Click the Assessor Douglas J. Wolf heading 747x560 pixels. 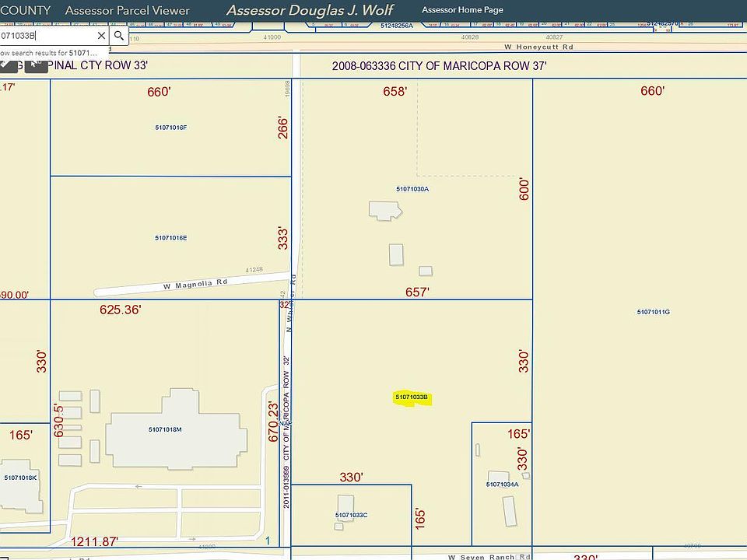click(310, 10)
